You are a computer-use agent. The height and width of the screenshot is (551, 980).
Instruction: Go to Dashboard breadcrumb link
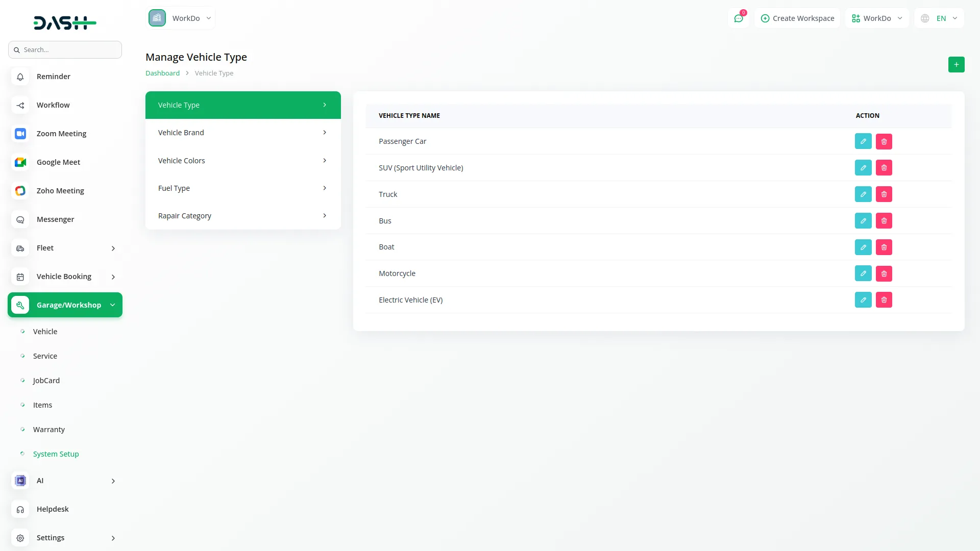[x=162, y=73]
